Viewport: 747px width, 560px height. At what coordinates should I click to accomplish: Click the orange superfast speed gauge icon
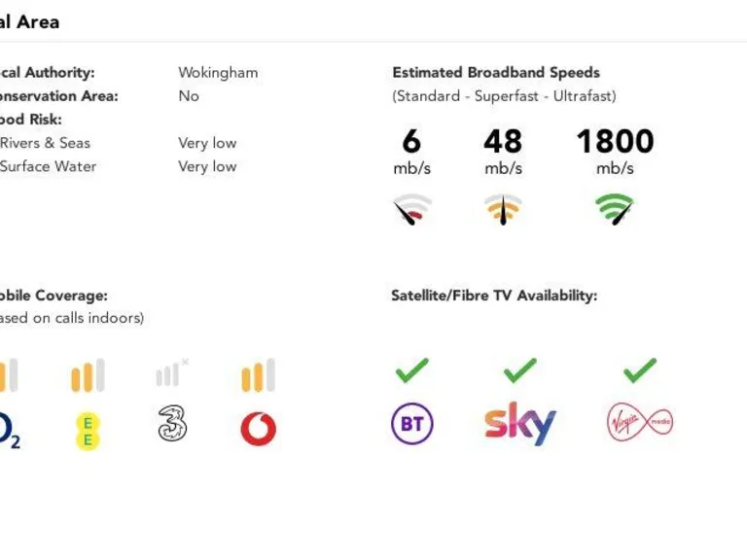click(503, 209)
